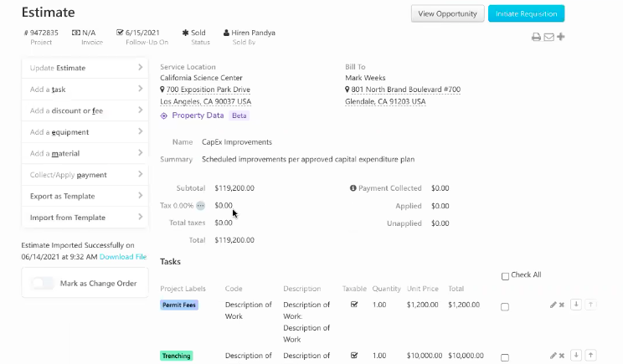
Task: Open the Property Data link
Action: click(x=198, y=115)
